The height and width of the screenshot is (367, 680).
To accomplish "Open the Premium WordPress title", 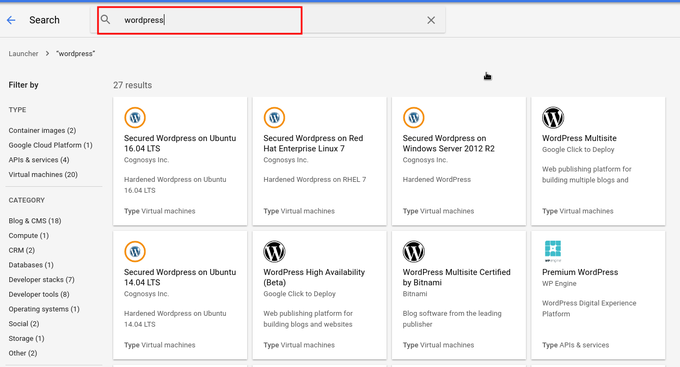I will (x=580, y=272).
